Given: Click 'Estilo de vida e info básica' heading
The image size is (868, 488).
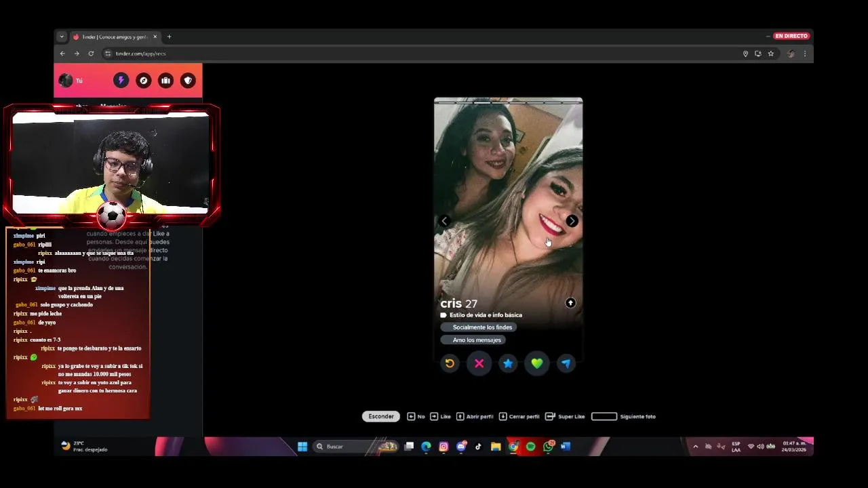Looking at the screenshot, I should (x=486, y=315).
